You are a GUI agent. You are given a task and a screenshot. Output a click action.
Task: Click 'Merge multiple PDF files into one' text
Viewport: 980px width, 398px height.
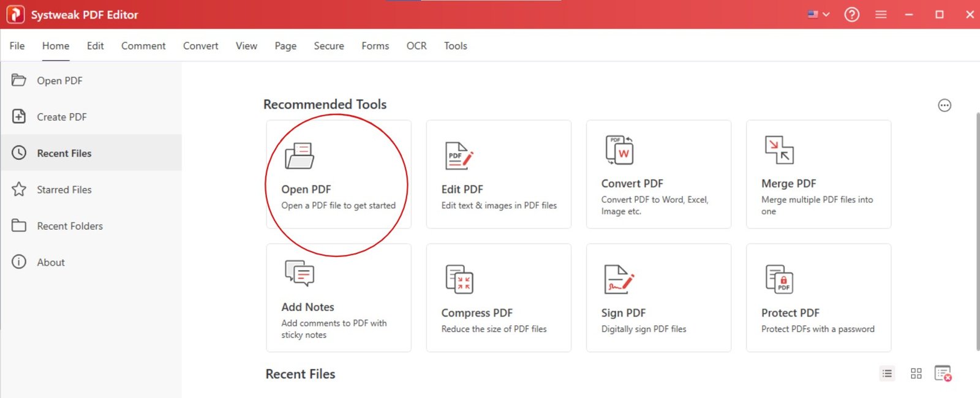point(817,205)
